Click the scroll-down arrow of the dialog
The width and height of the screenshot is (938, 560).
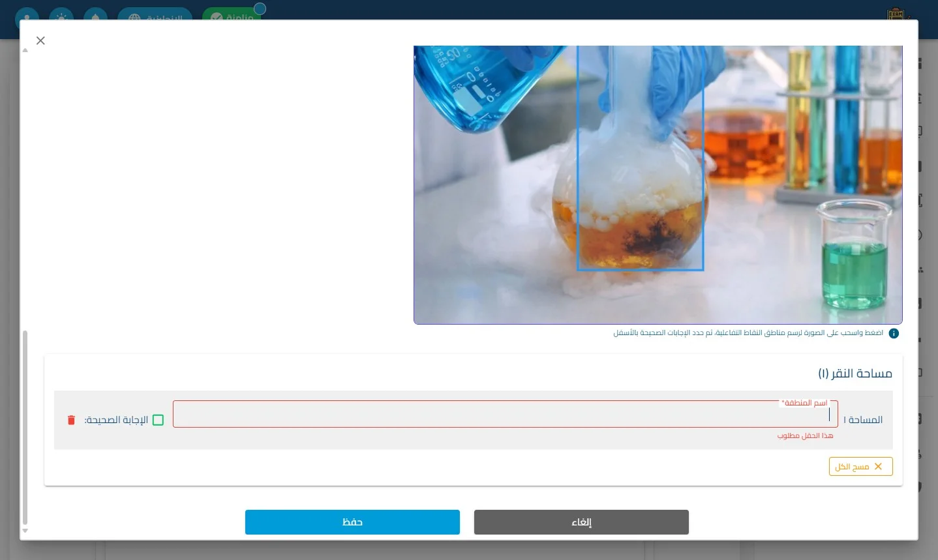click(x=25, y=531)
